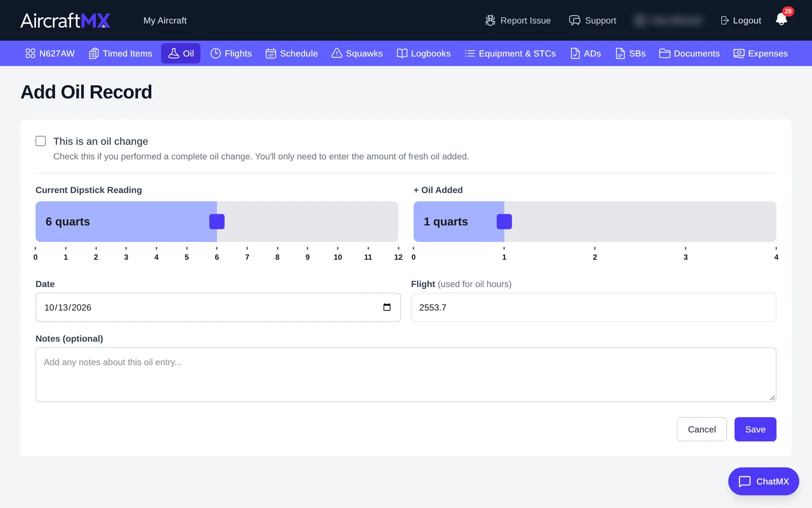Screen dimensions: 812x508
Task: Click the Flights clock icon
Action: (x=216, y=53)
